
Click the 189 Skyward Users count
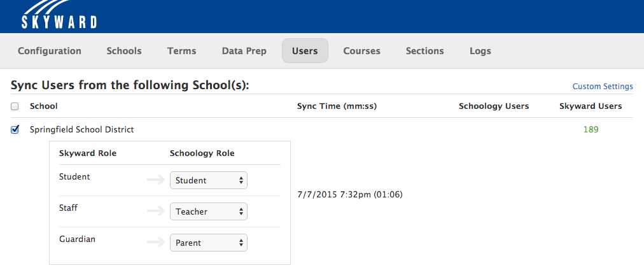pos(591,130)
